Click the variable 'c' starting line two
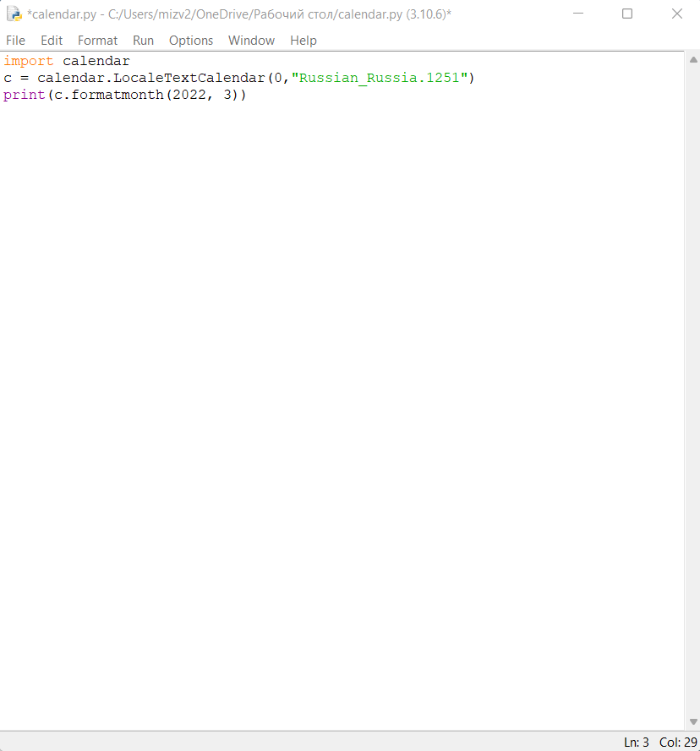Viewport: 700px width, 751px height. tap(7, 78)
